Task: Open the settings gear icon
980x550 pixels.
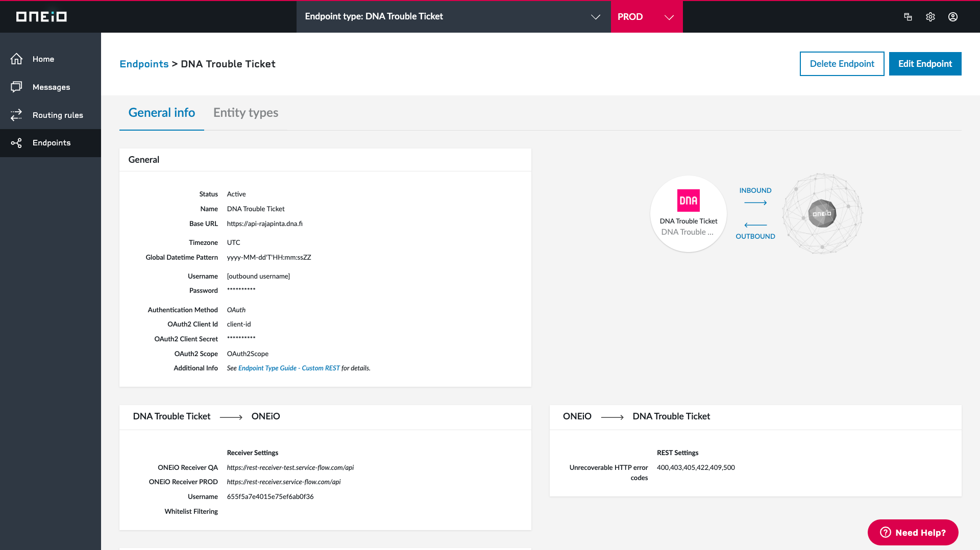Action: coord(930,17)
